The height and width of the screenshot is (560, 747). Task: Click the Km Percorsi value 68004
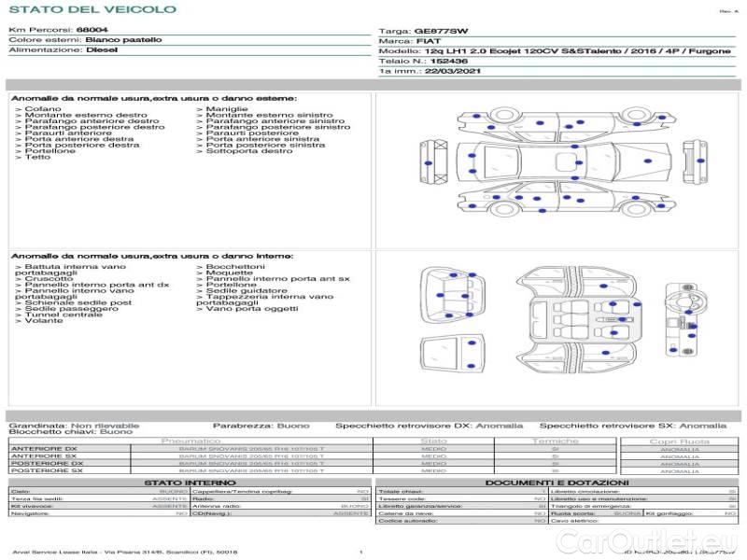tap(92, 30)
